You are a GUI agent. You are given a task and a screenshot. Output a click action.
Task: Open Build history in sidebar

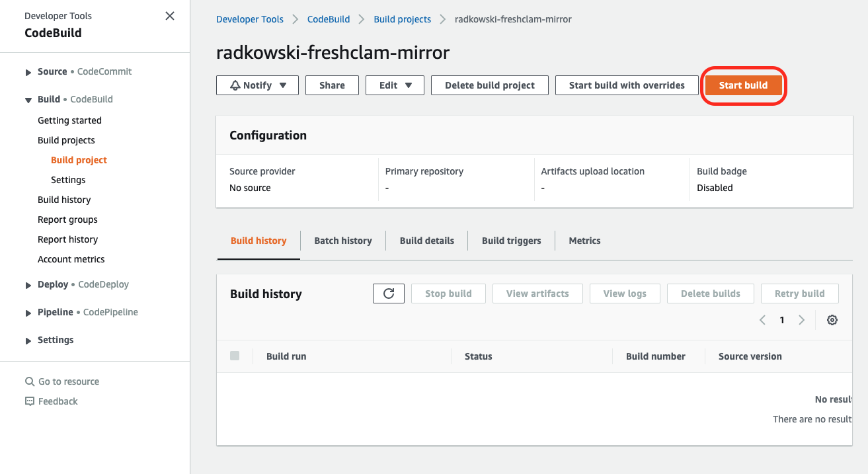click(x=64, y=200)
